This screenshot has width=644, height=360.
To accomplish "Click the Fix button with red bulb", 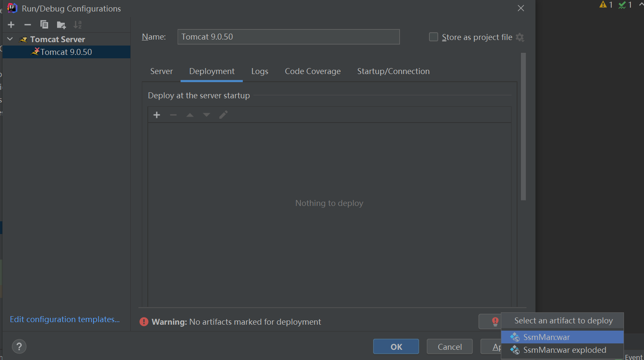I will pyautogui.click(x=490, y=321).
